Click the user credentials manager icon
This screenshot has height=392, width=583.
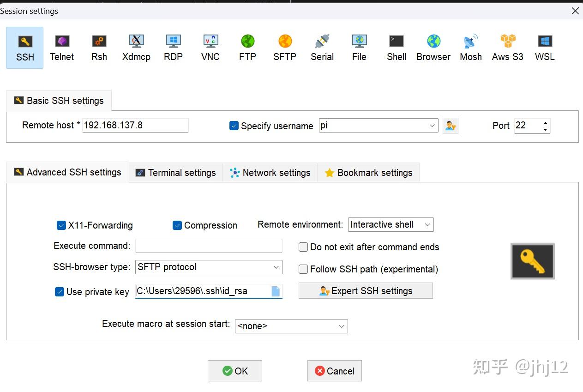(x=450, y=126)
